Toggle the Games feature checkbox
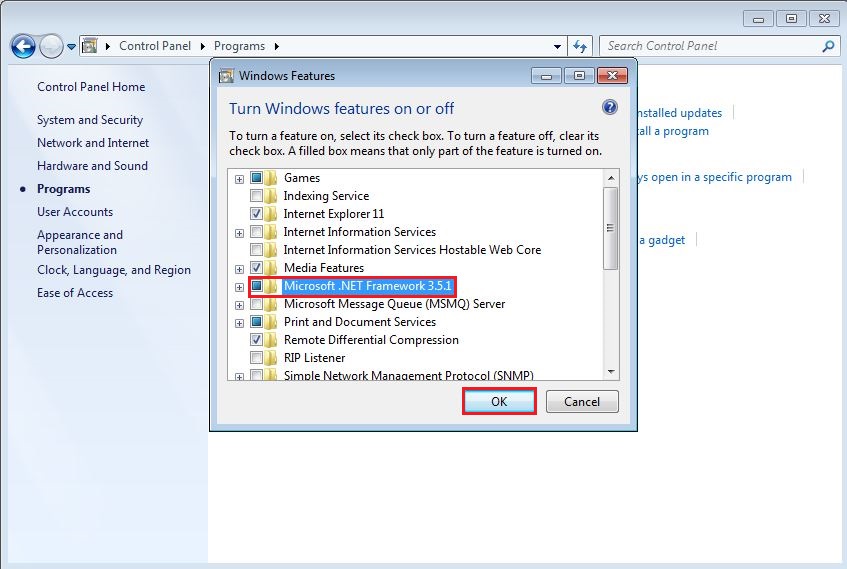The image size is (847, 569). [x=257, y=177]
